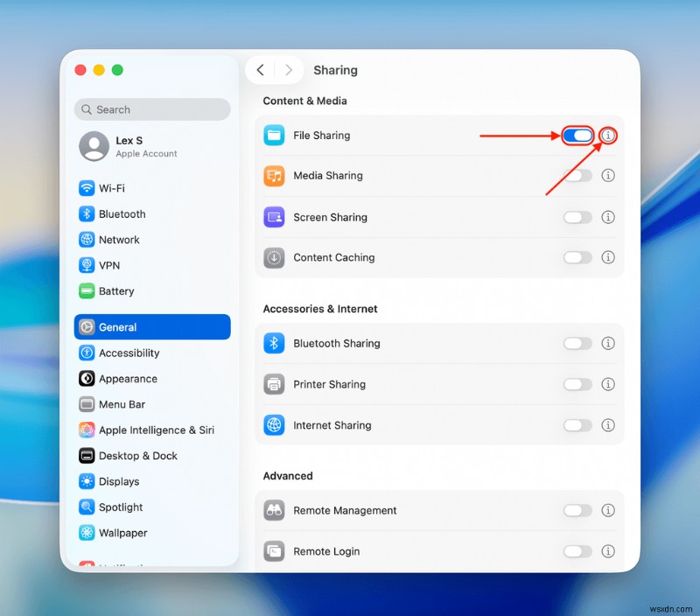Image resolution: width=700 pixels, height=616 pixels.
Task: Click the Wallpaper sidebar icon
Action: [87, 533]
